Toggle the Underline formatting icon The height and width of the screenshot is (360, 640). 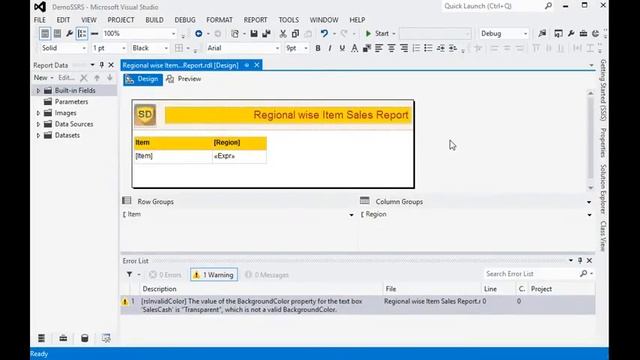(x=342, y=48)
